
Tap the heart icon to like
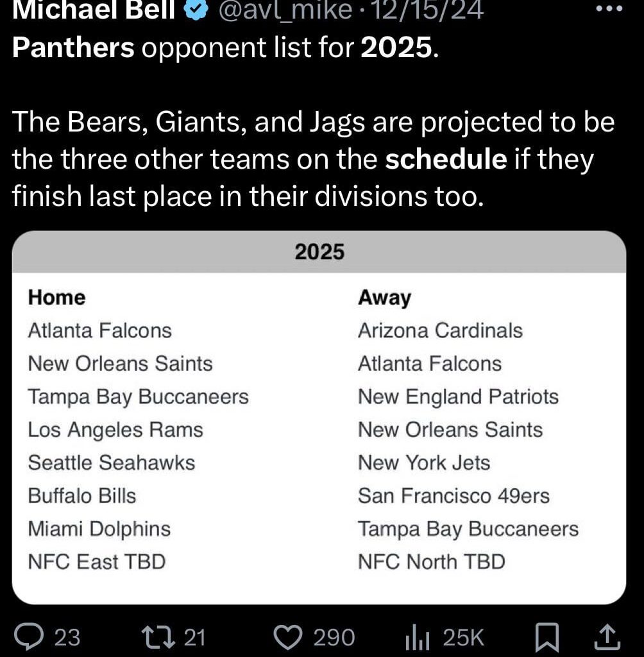click(291, 636)
